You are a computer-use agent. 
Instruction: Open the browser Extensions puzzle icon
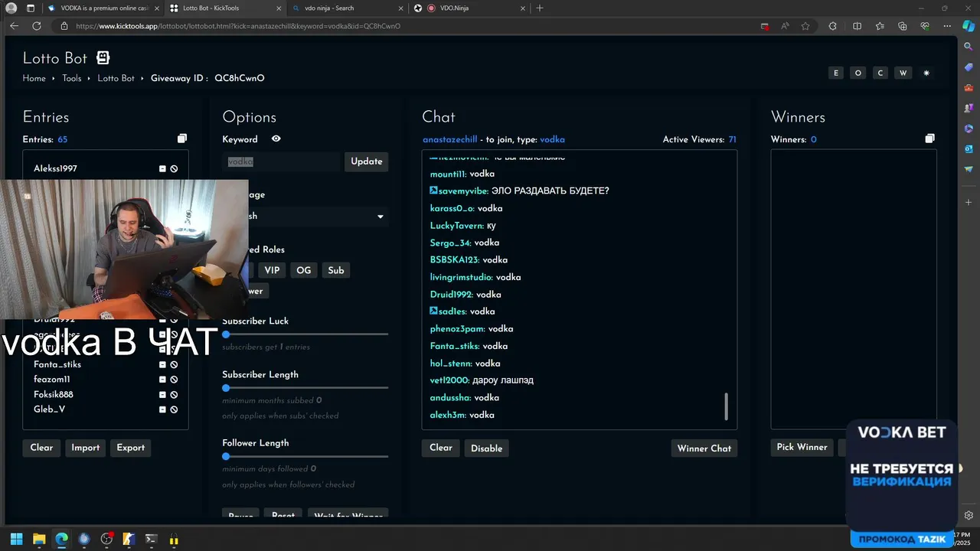832,26
